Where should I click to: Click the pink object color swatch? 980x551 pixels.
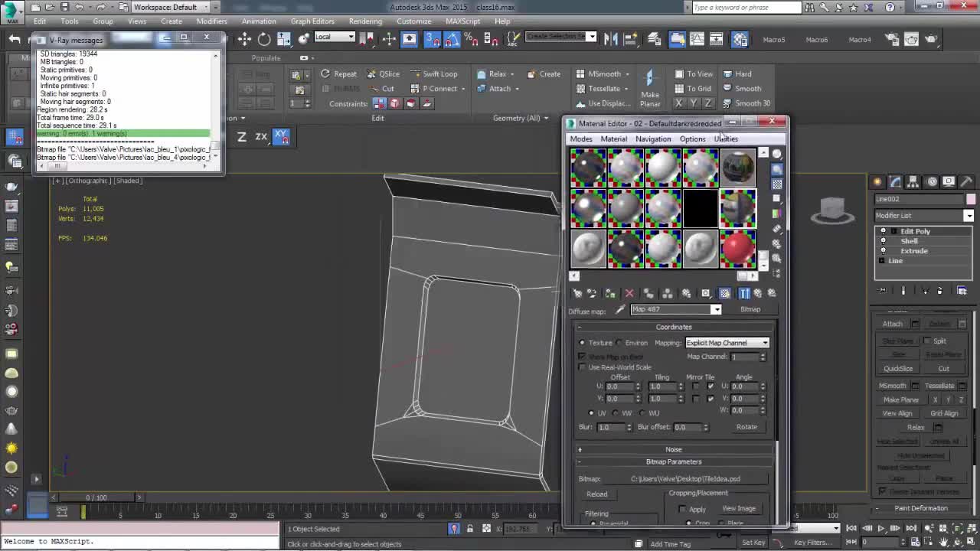[x=971, y=199]
